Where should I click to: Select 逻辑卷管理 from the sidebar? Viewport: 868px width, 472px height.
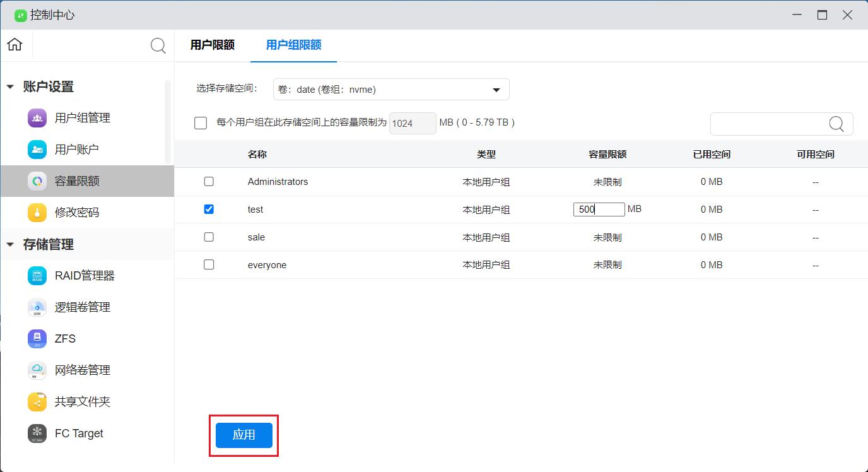82,307
